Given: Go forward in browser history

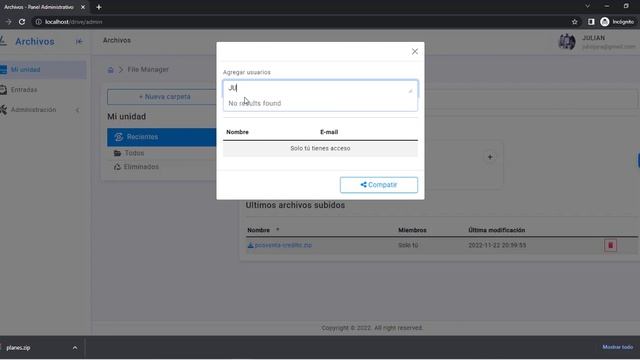Looking at the screenshot, I should click(8, 22).
